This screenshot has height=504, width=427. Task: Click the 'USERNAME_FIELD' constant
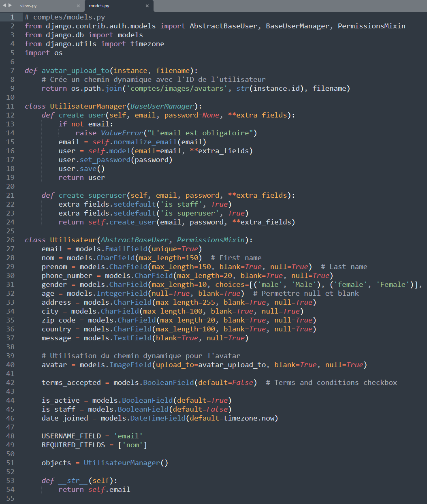pyautogui.click(x=71, y=436)
